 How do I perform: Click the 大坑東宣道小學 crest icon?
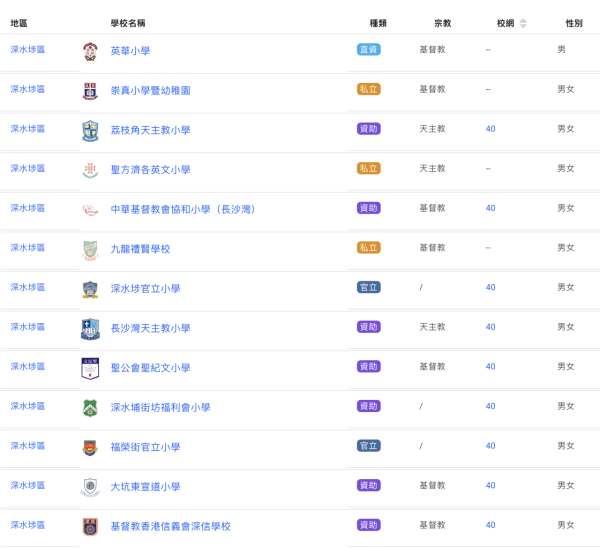coord(90,487)
